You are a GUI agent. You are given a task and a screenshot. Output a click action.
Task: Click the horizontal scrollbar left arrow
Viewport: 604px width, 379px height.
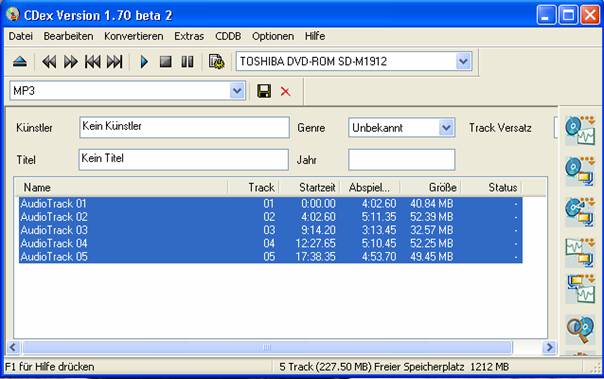coord(13,347)
